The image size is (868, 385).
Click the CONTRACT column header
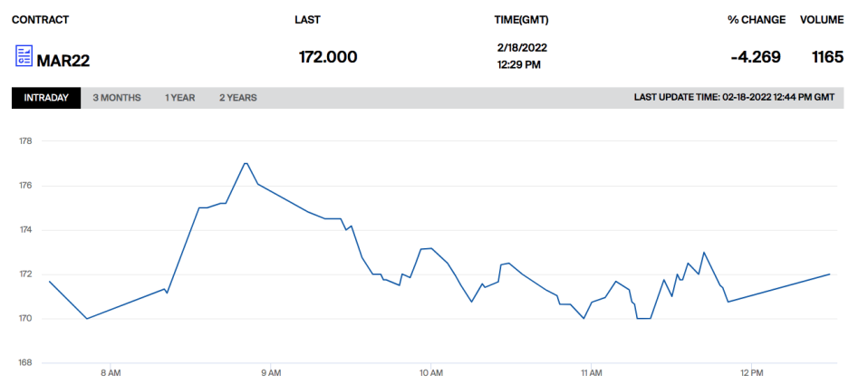[x=40, y=20]
